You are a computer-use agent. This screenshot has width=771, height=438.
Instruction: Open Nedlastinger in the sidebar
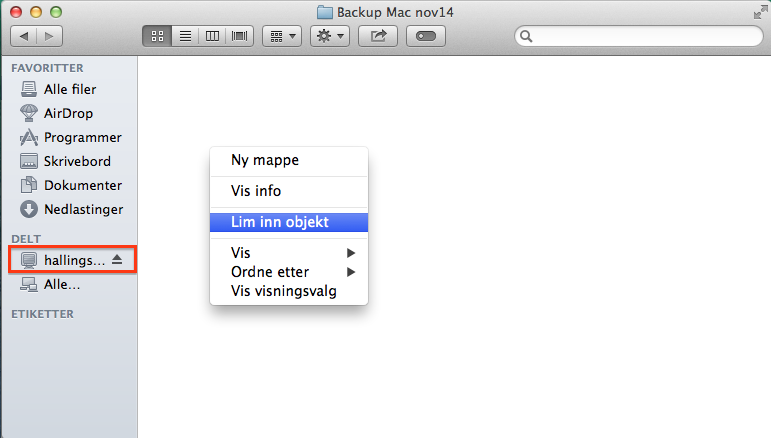[x=83, y=210]
